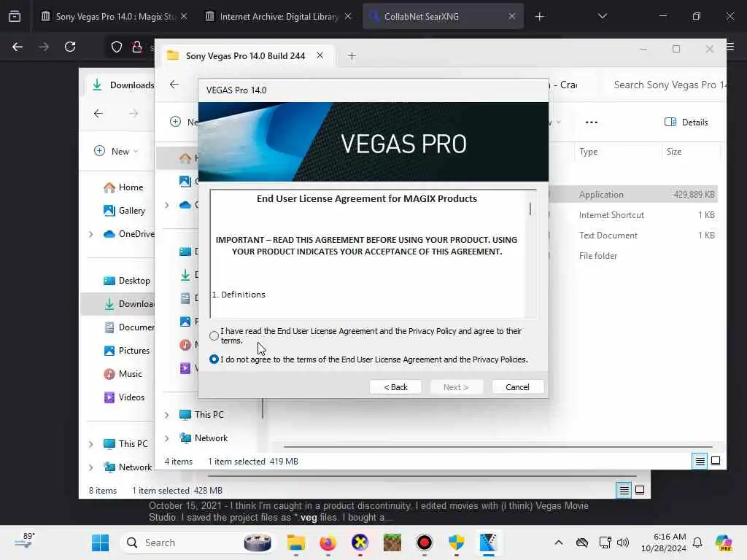Expand This PC in Downloads window sidebar
The image size is (747, 560).
[91, 444]
